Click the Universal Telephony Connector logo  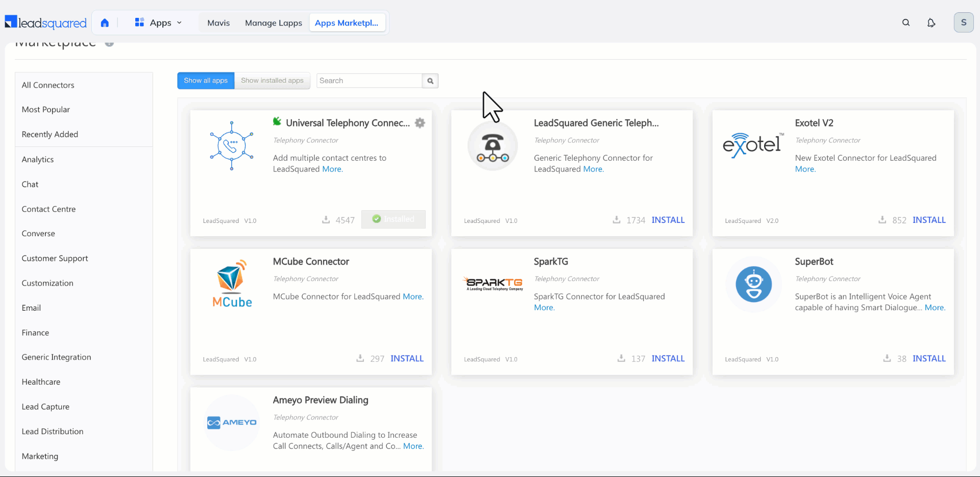[232, 145]
